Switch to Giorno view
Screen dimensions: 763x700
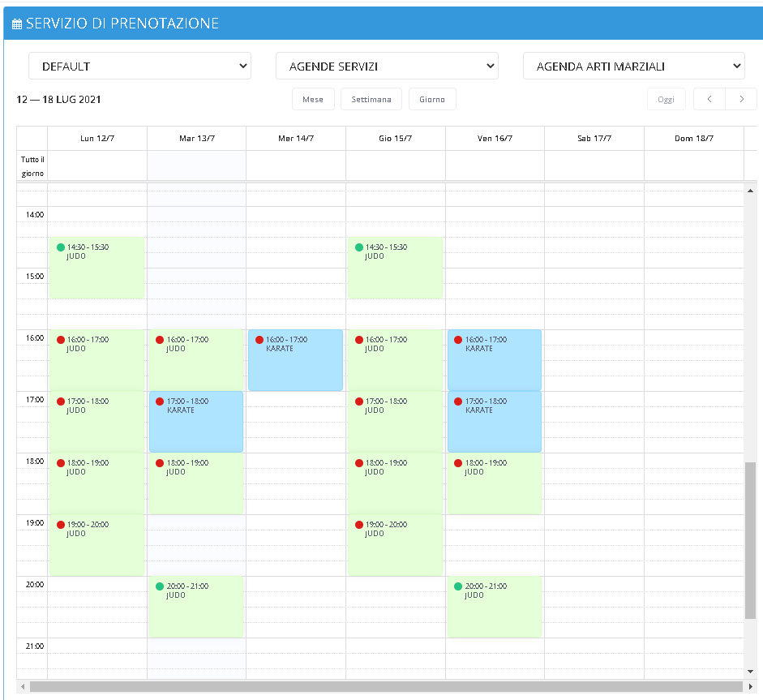tap(432, 99)
